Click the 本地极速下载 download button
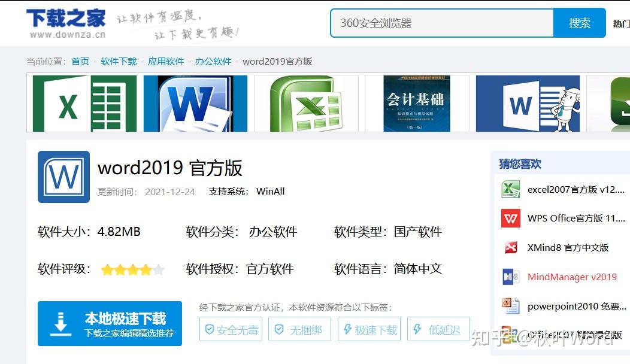Viewport: 630px width, 364px height. coord(110,323)
